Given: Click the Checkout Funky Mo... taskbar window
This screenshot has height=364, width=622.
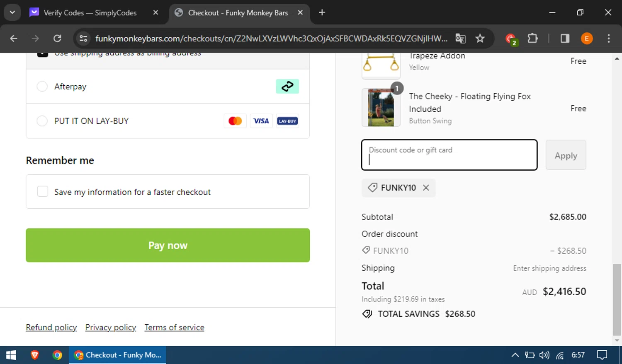Looking at the screenshot, I should pyautogui.click(x=117, y=355).
